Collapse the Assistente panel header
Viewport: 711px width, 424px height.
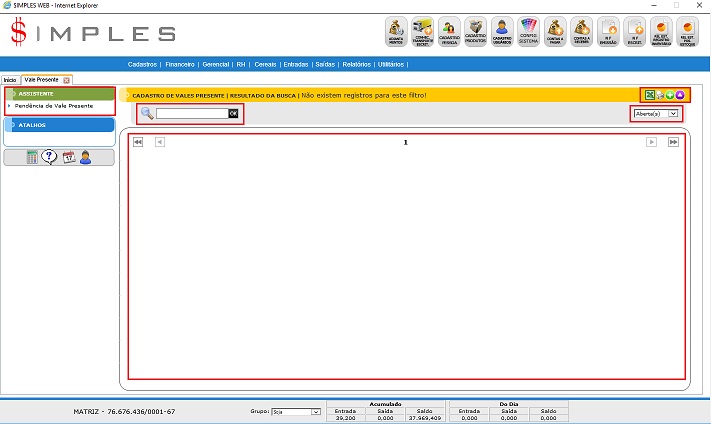tap(60, 93)
